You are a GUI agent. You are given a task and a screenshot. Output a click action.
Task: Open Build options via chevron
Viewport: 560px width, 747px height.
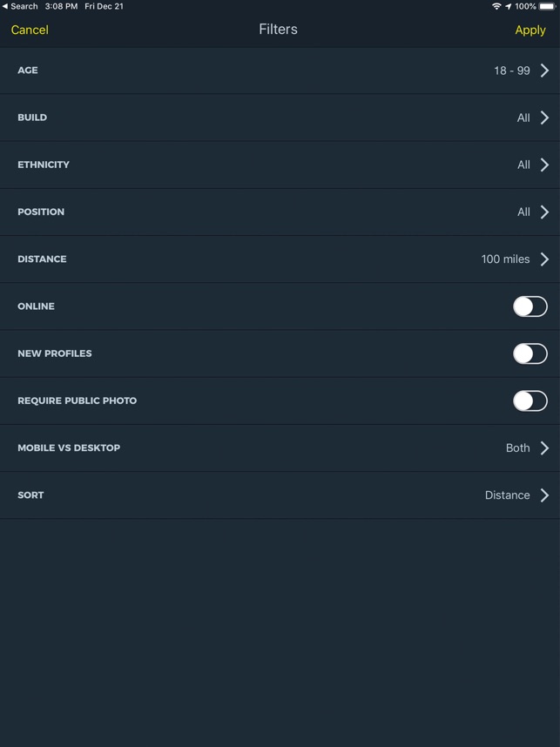coord(544,118)
